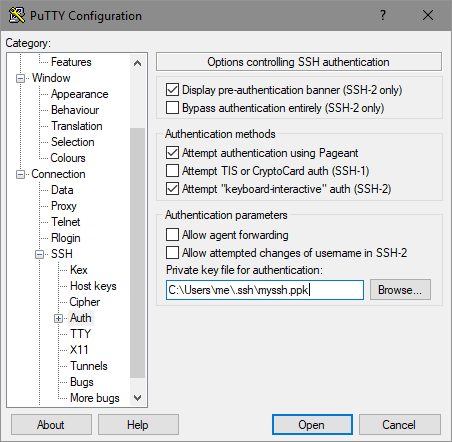Open the Data settings
Viewport: 452px width, 442px height.
coord(62,190)
